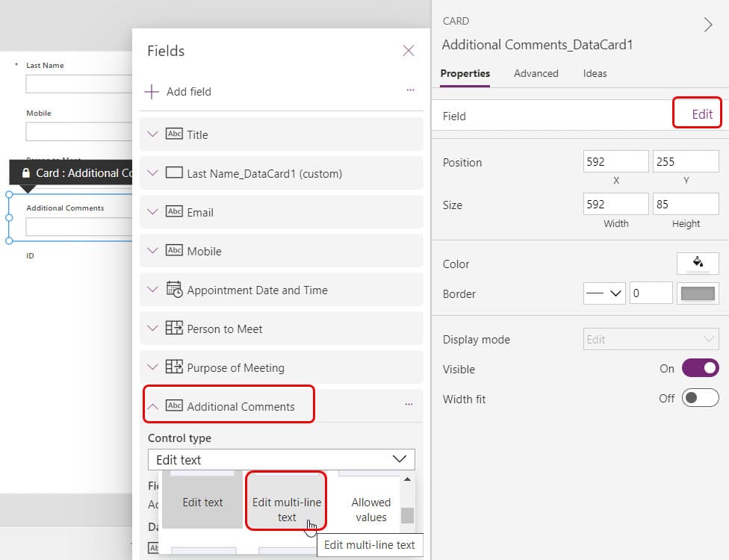
Task: Click the lock icon on the Card tooltip
Action: pyautogui.click(x=26, y=173)
